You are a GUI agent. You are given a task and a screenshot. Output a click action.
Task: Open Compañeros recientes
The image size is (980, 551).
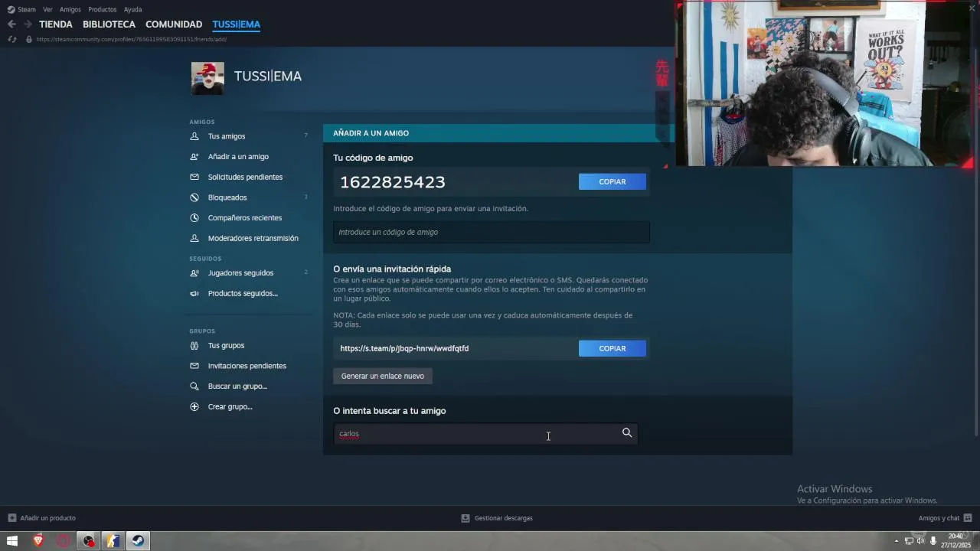pos(245,218)
